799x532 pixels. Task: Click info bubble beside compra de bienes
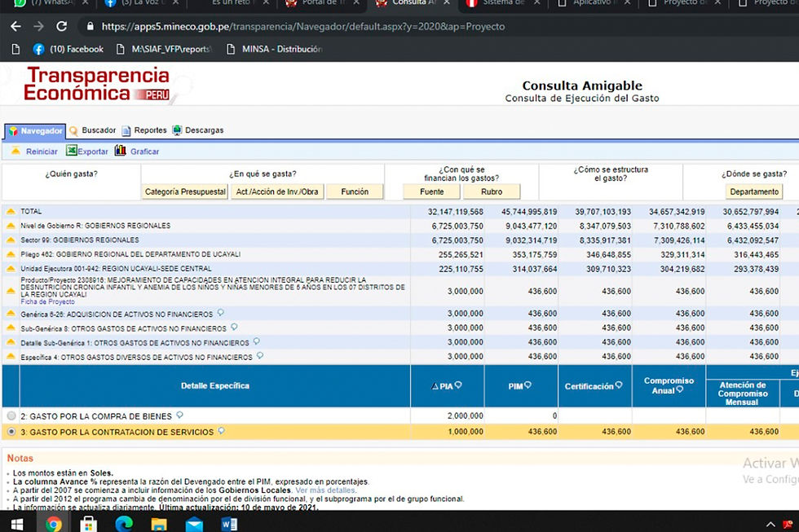[x=179, y=415]
